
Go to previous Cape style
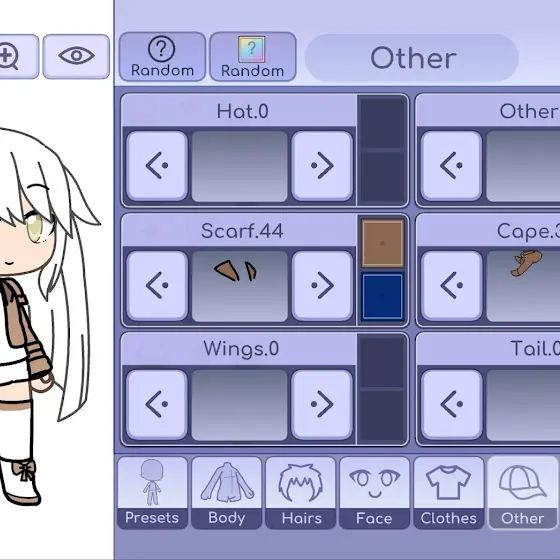[451, 286]
